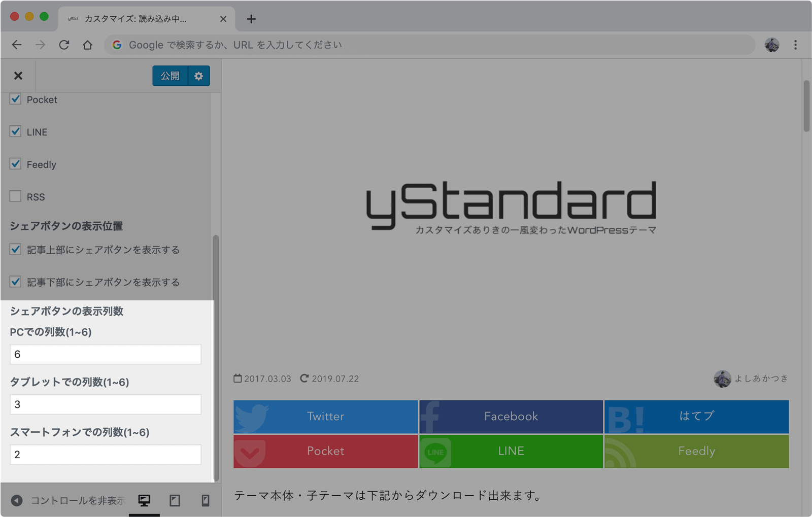Click the 2019.07.22 updated date text
The width and height of the screenshot is (812, 517).
[x=335, y=379]
